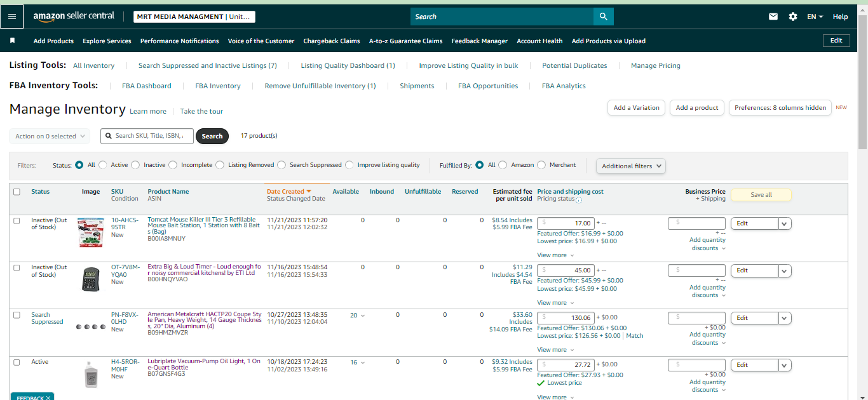868x400 pixels.
Task: Click the Save all button
Action: click(761, 195)
